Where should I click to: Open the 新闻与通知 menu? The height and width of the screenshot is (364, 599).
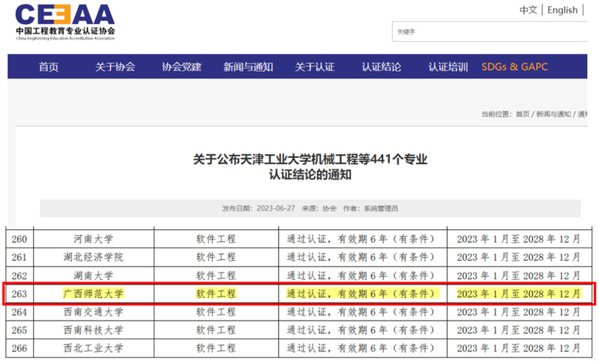[248, 67]
